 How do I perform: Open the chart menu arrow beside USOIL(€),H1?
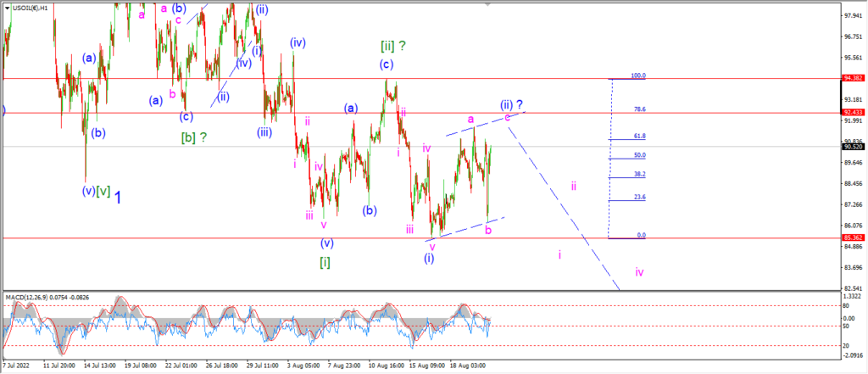coord(7,8)
